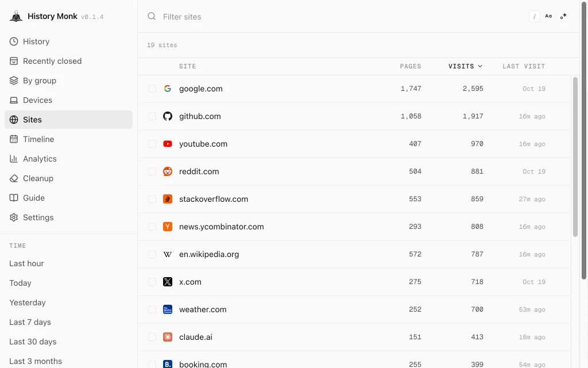
Task: Select the Sites globe icon
Action: point(14,120)
